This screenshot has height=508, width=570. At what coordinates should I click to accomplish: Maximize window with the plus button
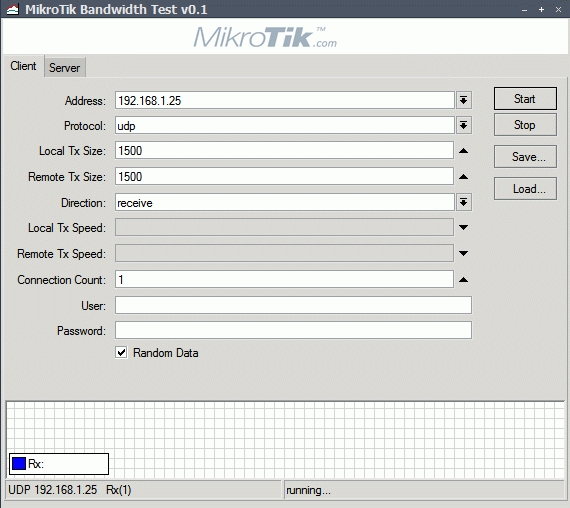coord(541,10)
